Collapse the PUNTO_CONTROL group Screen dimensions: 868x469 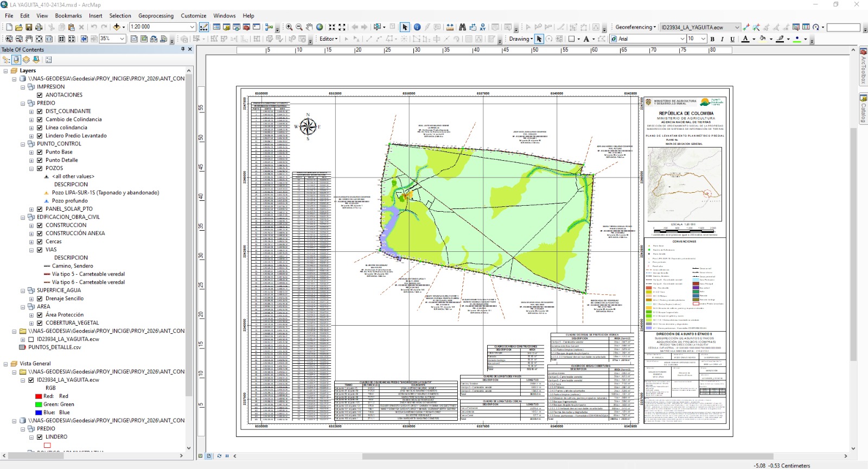coord(23,144)
